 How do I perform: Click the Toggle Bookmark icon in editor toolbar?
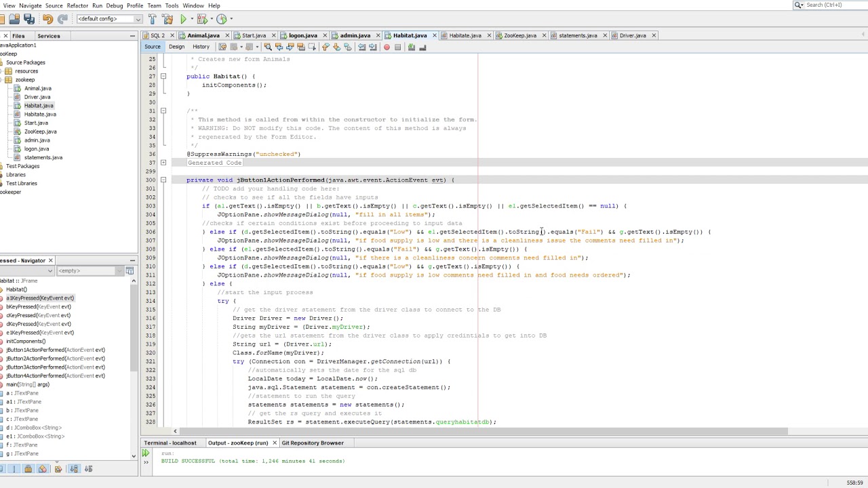348,47
